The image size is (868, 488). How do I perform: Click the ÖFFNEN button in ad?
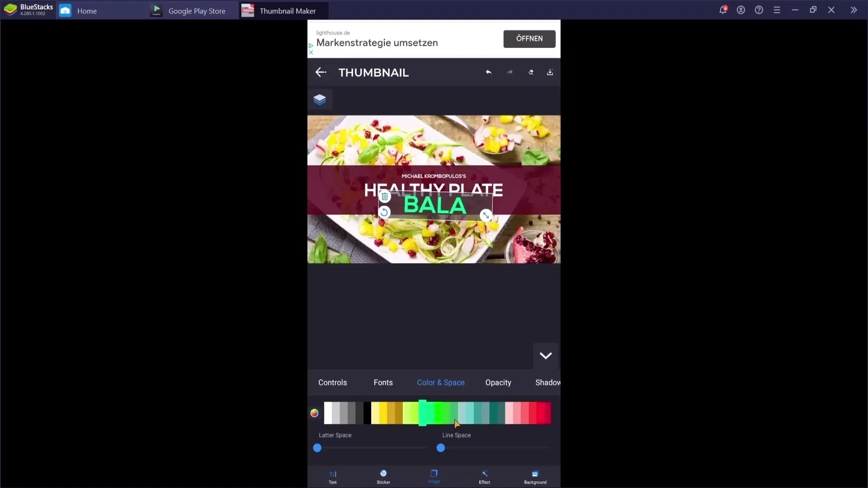529,38
